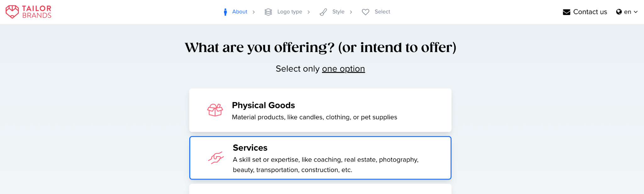Click the Contact us envelope icon
The image size is (644, 194).
tap(566, 12)
